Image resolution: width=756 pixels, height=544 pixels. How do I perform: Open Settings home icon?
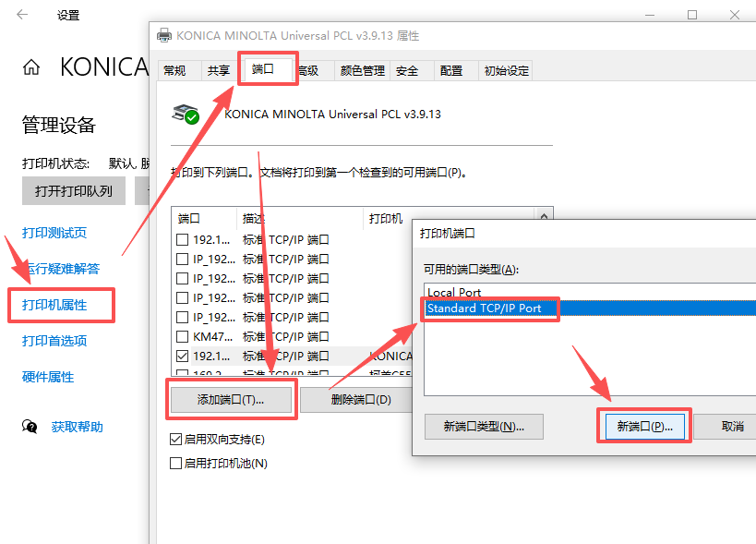[31, 67]
